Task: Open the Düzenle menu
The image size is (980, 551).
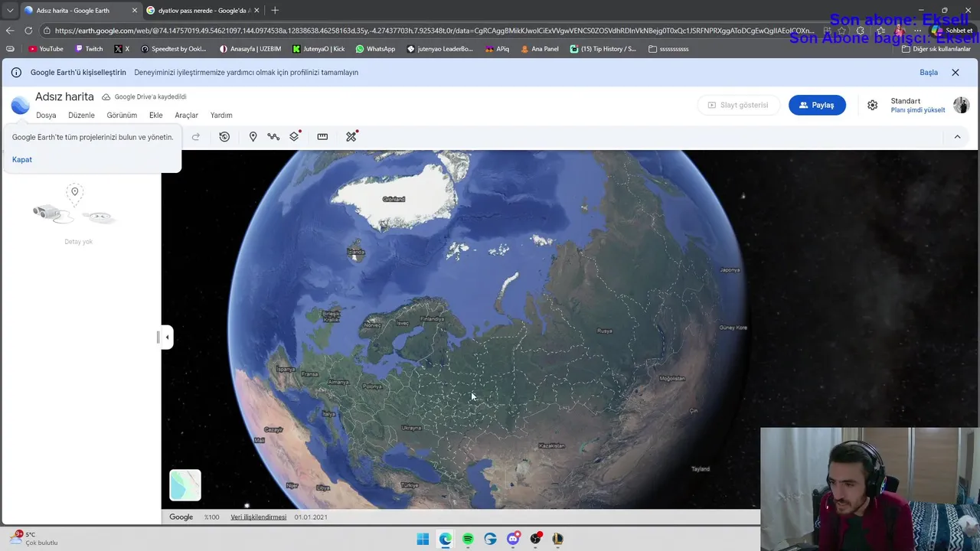Action: [81, 116]
